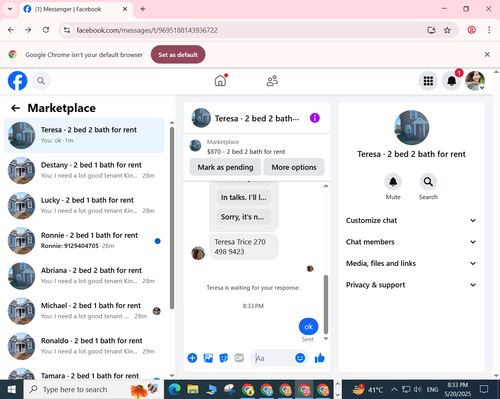This screenshot has height=399, width=500.
Task: Open ENG language indicator in tray
Action: coord(432,389)
